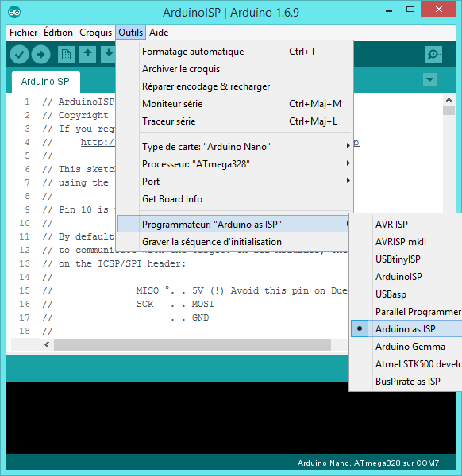Click the horizontal scrollbar of the editor
Viewport: 462px width, 476px height.
click(x=192, y=345)
